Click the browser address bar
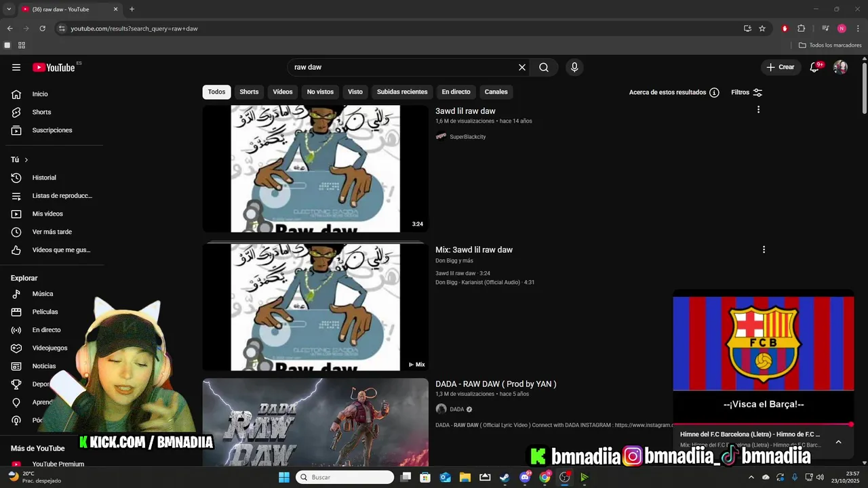 (x=400, y=28)
